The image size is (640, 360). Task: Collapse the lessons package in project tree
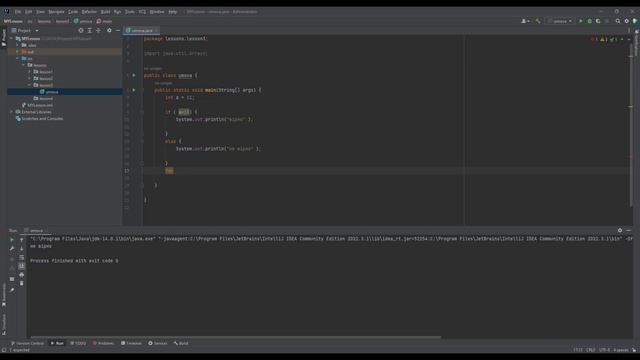point(23,65)
